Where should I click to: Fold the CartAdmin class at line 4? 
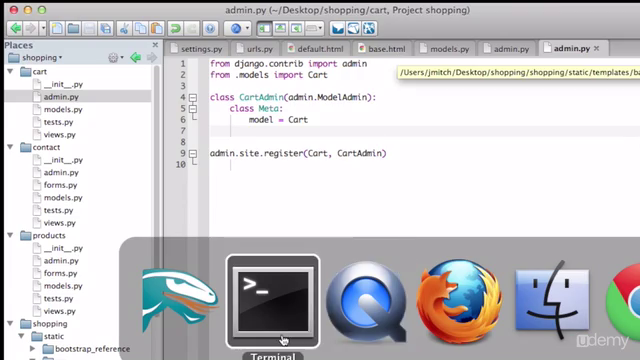click(193, 98)
